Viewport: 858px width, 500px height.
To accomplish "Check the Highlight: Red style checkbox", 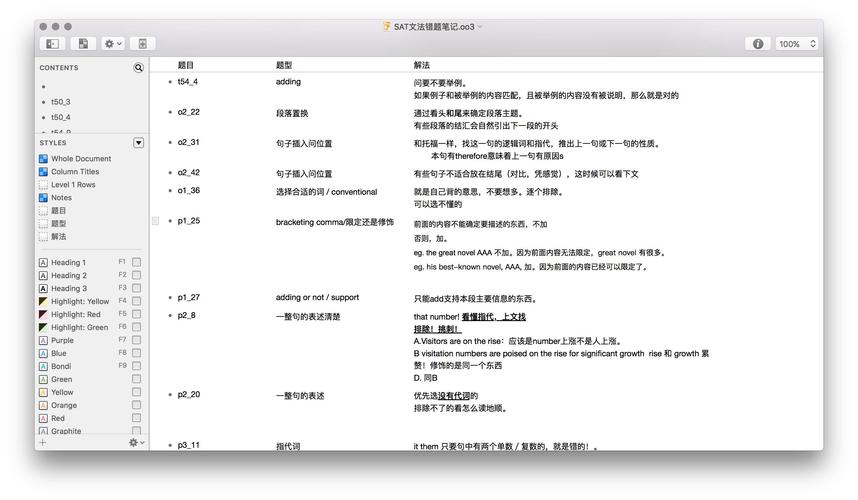I will (x=137, y=314).
